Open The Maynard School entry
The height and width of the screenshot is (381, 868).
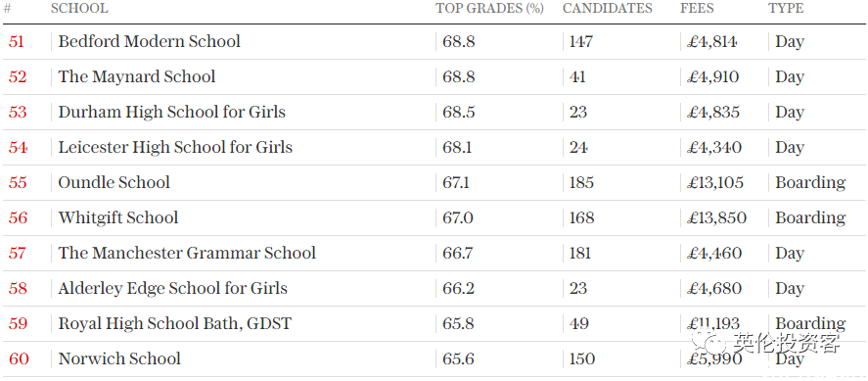137,76
